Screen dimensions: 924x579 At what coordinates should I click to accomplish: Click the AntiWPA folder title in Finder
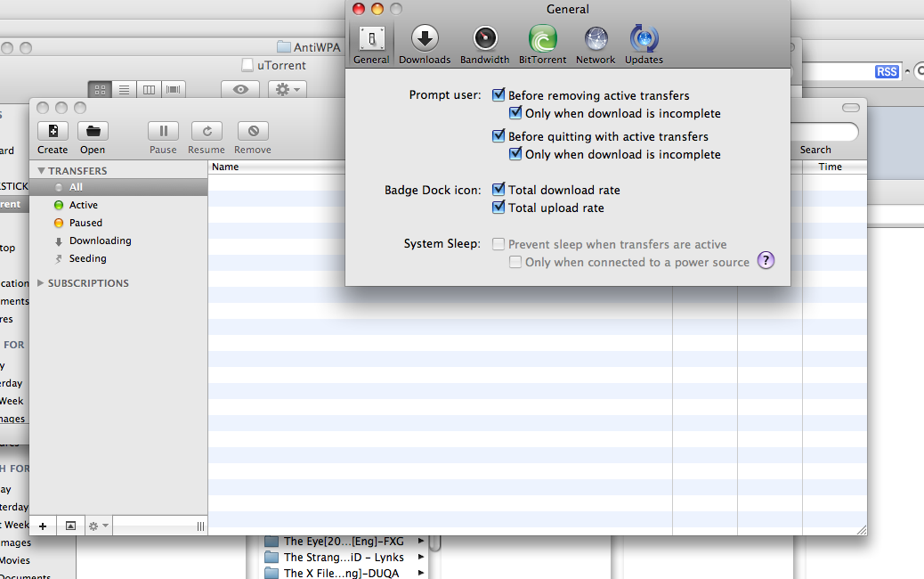click(x=309, y=47)
